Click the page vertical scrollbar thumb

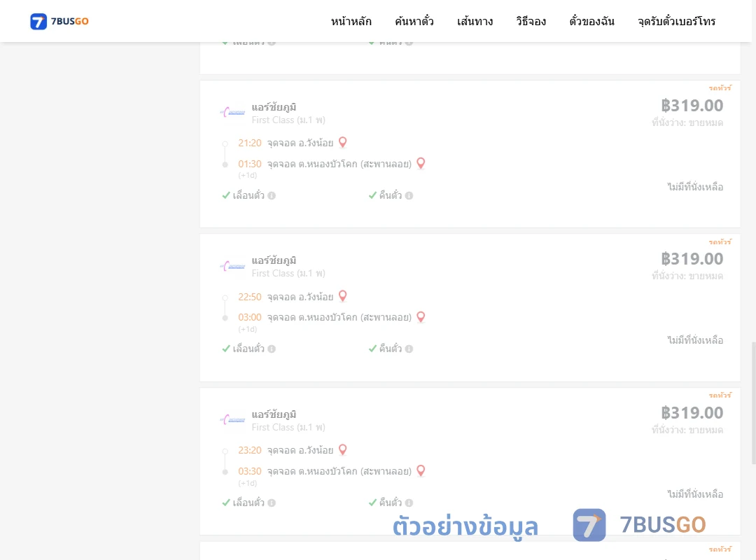[x=753, y=402]
